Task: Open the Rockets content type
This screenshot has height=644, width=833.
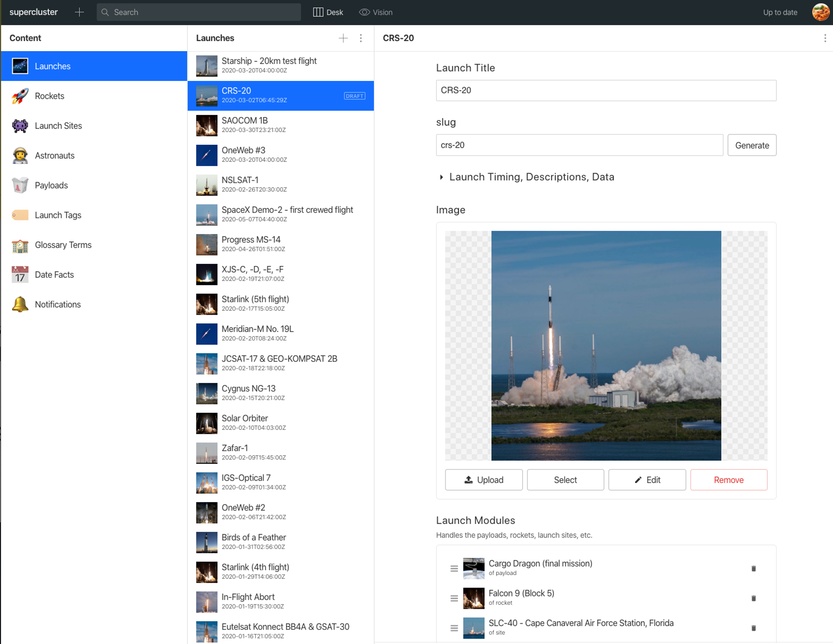Action: pos(94,96)
